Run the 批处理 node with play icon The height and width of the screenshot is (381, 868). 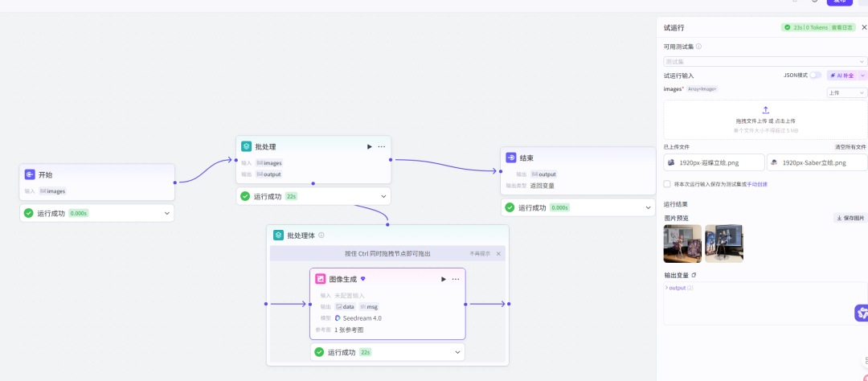coord(370,146)
